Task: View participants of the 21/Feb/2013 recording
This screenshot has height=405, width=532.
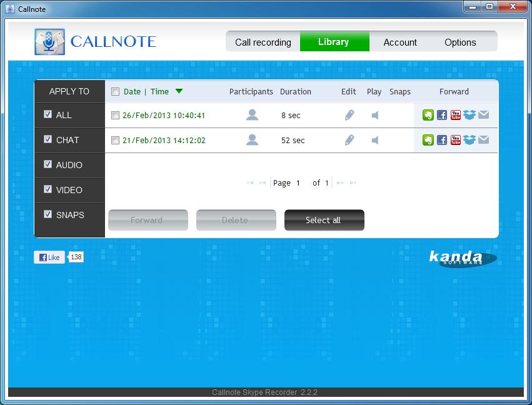Action: (x=252, y=139)
